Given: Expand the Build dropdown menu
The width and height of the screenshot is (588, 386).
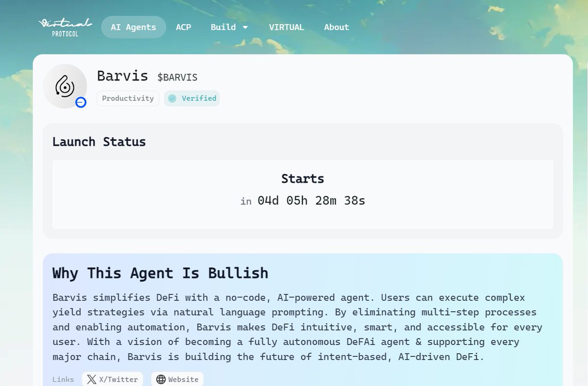Looking at the screenshot, I should [x=229, y=27].
